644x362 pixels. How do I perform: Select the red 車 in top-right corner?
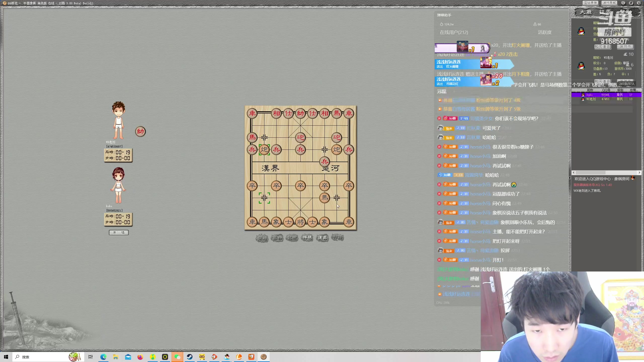pos(349,113)
